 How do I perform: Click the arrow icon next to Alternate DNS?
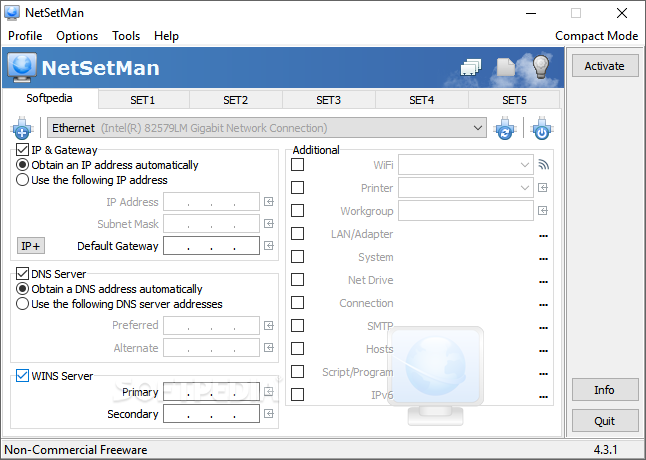pos(269,348)
